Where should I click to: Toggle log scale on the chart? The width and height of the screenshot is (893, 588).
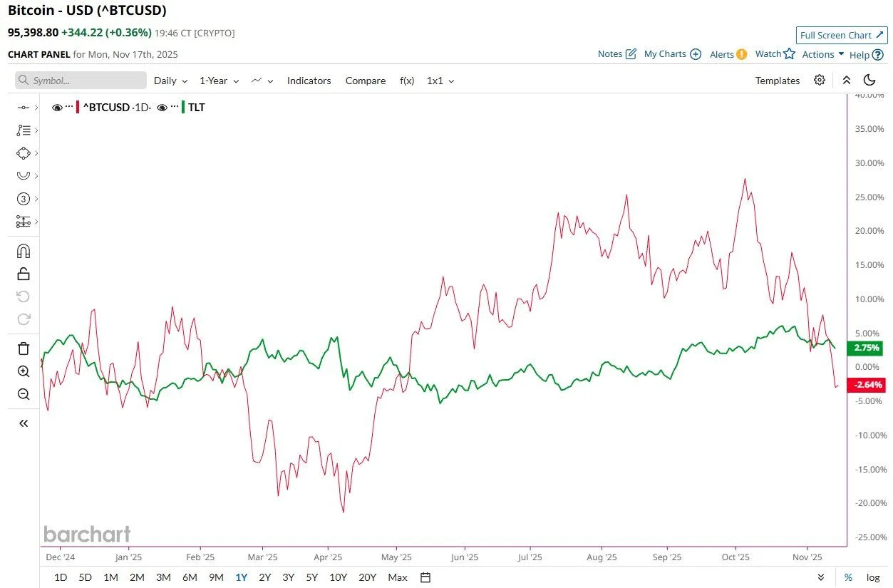click(872, 577)
